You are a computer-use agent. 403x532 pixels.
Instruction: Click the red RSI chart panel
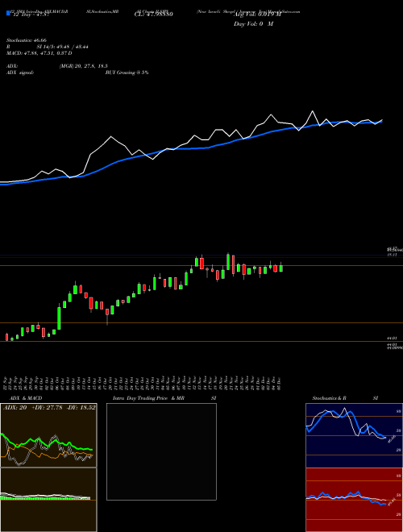click(x=354, y=500)
